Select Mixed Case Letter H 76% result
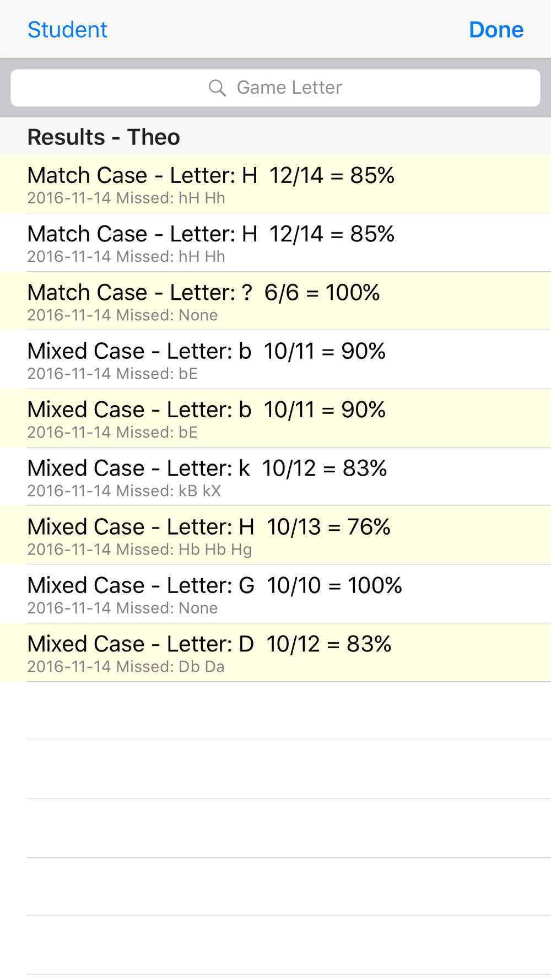The width and height of the screenshot is (551, 980). pyautogui.click(x=275, y=535)
